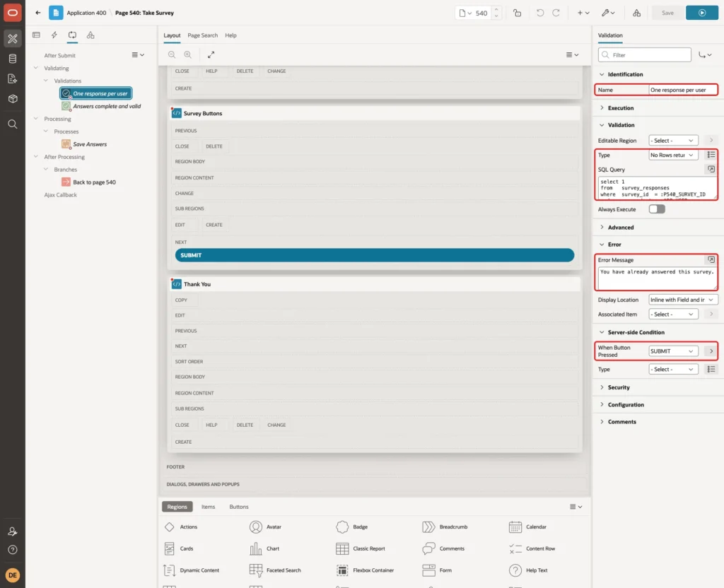Open the Team Development sidebar icon

click(13, 79)
